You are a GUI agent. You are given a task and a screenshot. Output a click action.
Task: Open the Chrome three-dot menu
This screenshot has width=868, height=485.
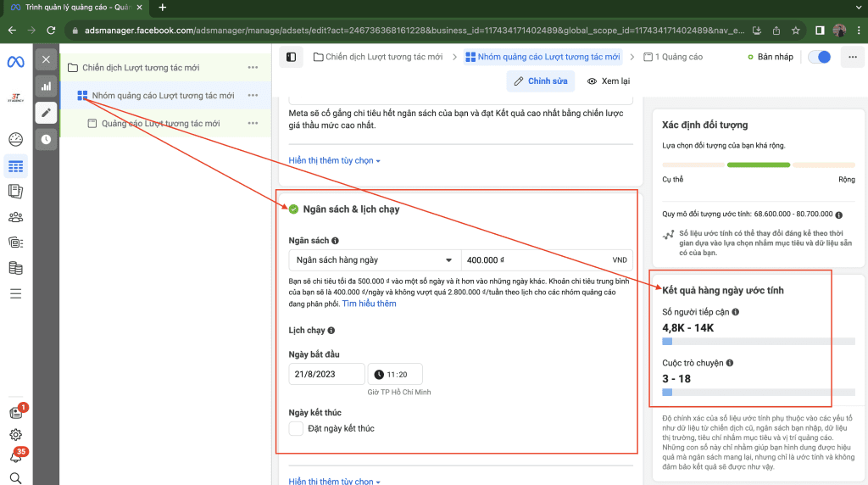(x=859, y=31)
